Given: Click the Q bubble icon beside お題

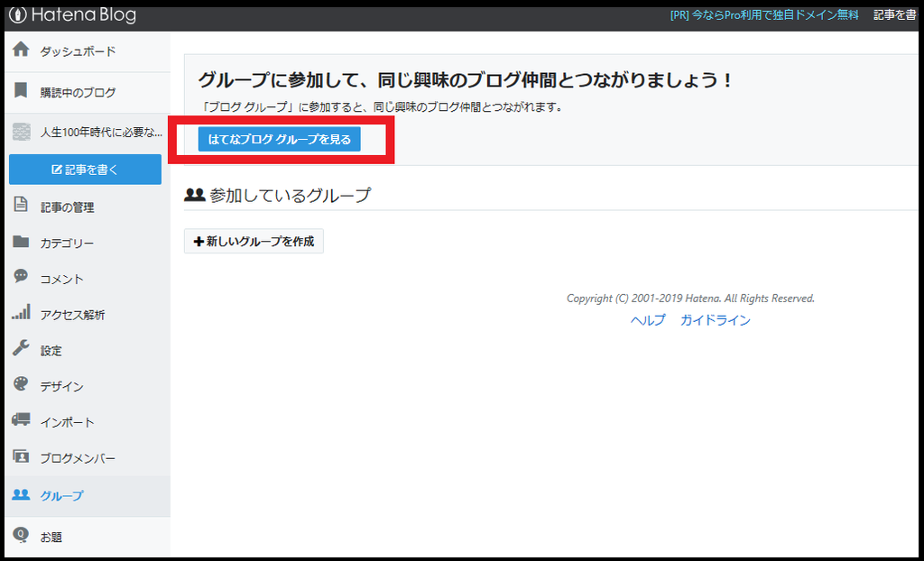Looking at the screenshot, I should (x=21, y=535).
